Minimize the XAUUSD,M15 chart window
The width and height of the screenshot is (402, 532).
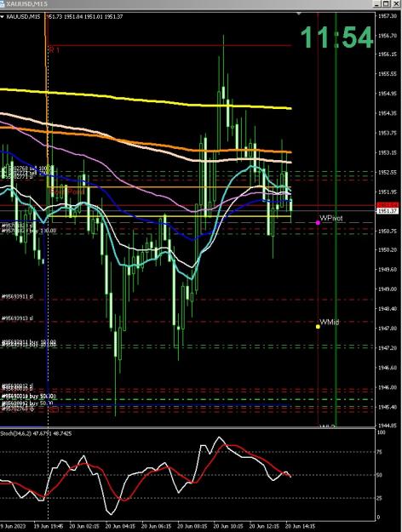[376, 3]
